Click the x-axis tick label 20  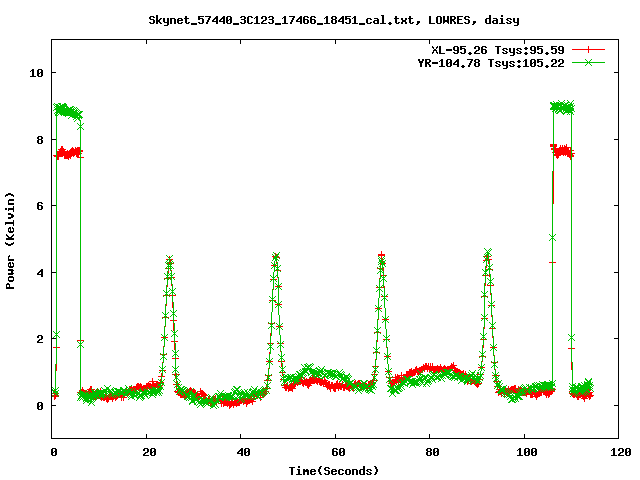click(x=149, y=452)
